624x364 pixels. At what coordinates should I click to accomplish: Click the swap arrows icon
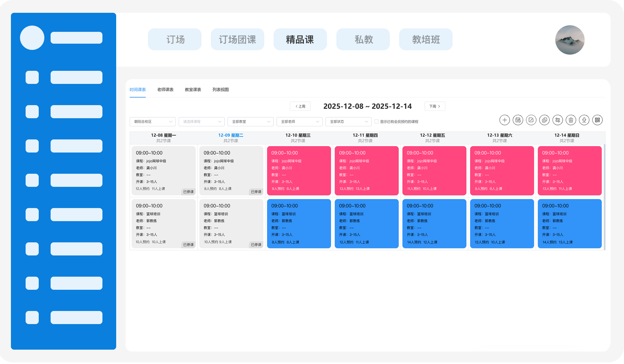[x=557, y=120]
